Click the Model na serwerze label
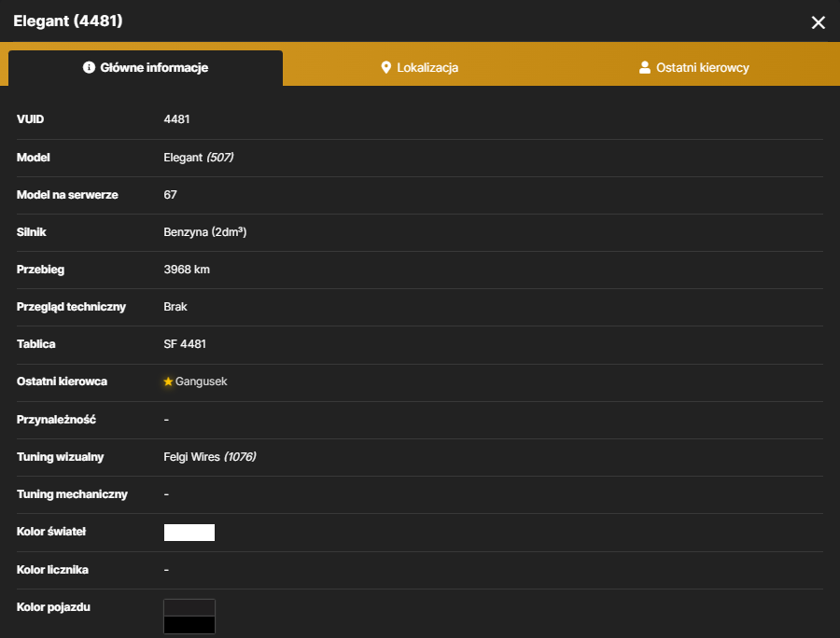 pyautogui.click(x=67, y=195)
